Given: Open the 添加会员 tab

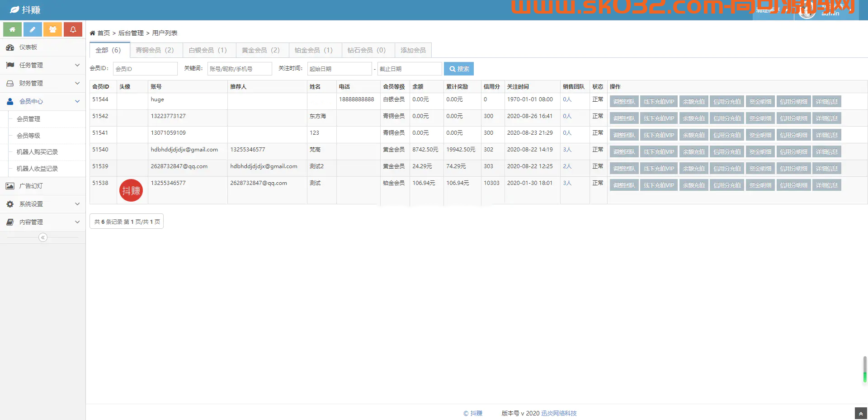Looking at the screenshot, I should tap(413, 50).
